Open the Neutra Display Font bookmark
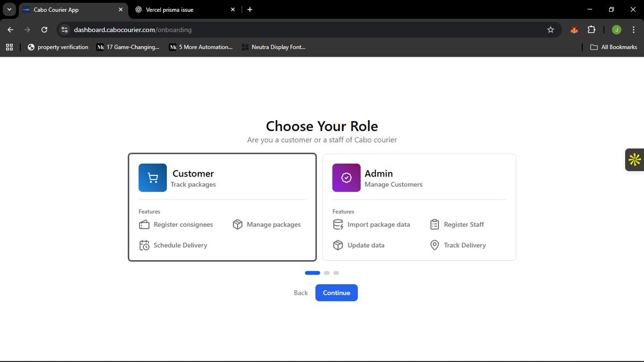Viewport: 644px width, 362px height. pyautogui.click(x=274, y=47)
